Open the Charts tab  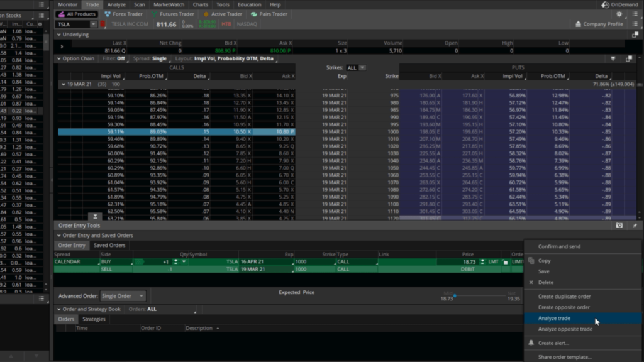201,4
